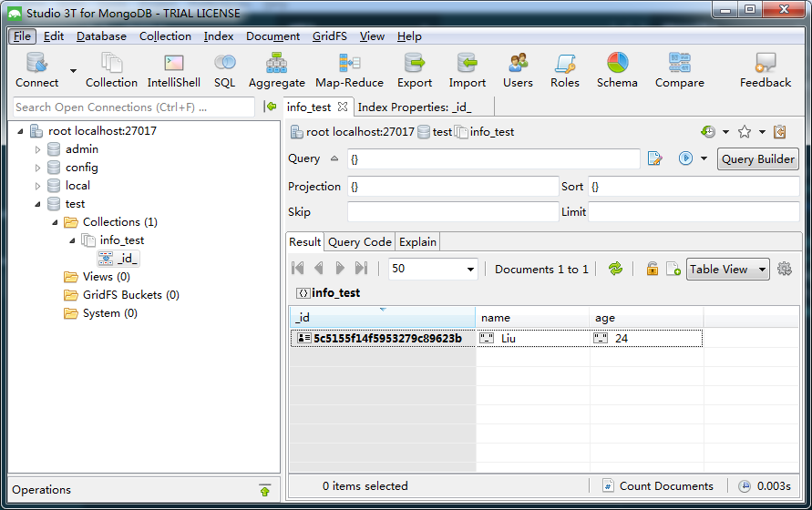Click the Query input field
The image size is (812, 510).
pyautogui.click(x=494, y=159)
